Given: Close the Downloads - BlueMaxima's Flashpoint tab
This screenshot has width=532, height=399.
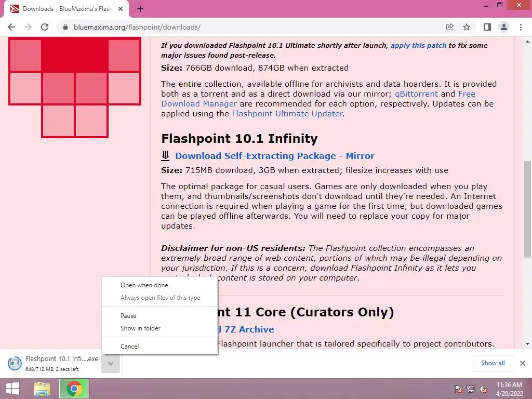Looking at the screenshot, I should point(121,9).
